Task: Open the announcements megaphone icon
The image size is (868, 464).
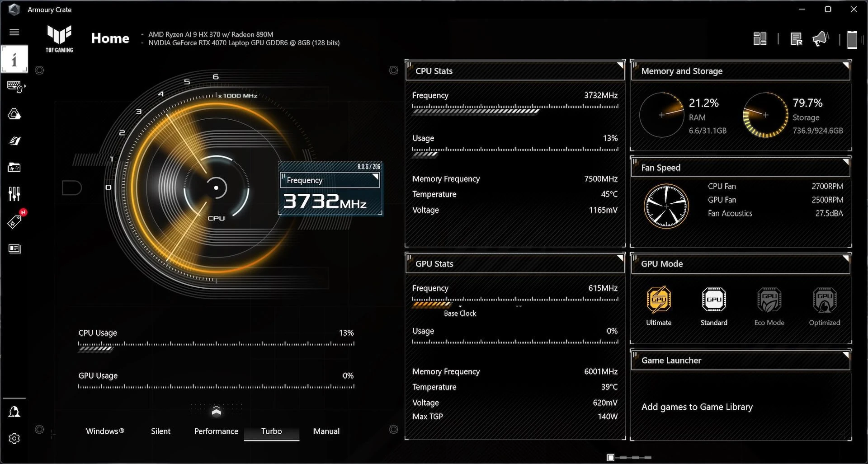Action: (x=820, y=39)
